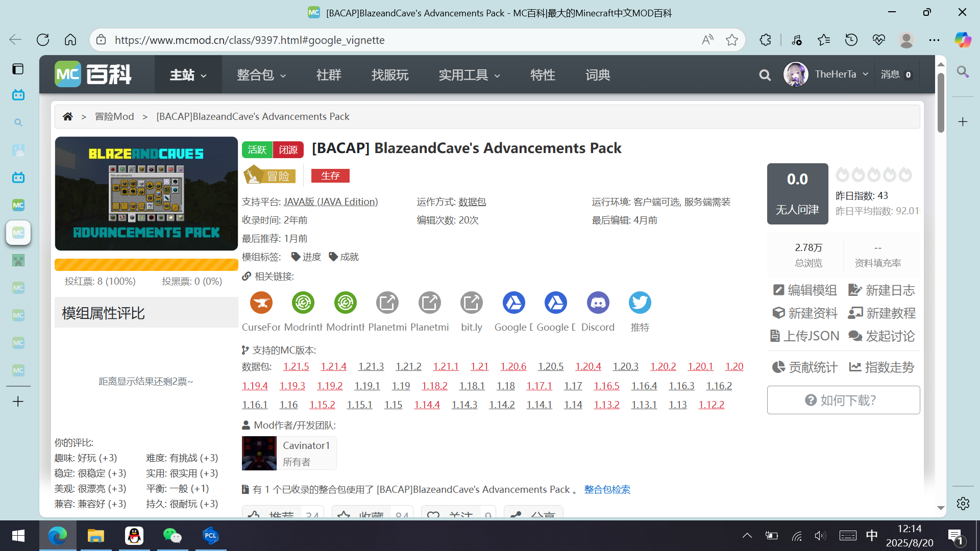
Task: Click the 编辑模组 button
Action: pos(805,290)
